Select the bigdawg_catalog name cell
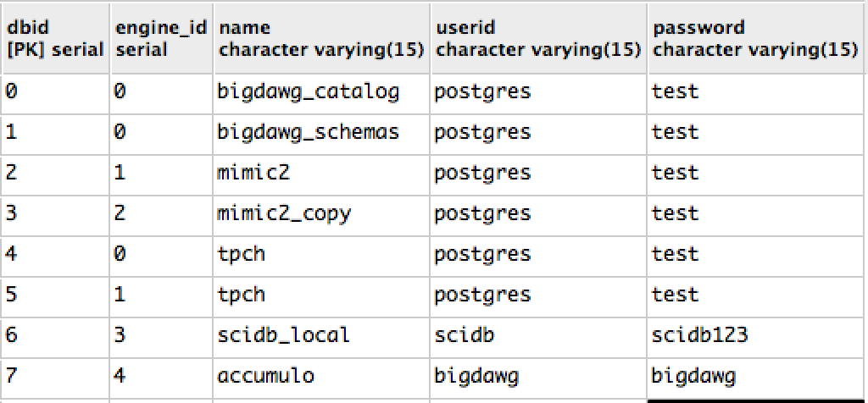This screenshot has height=403, width=868. point(309,91)
